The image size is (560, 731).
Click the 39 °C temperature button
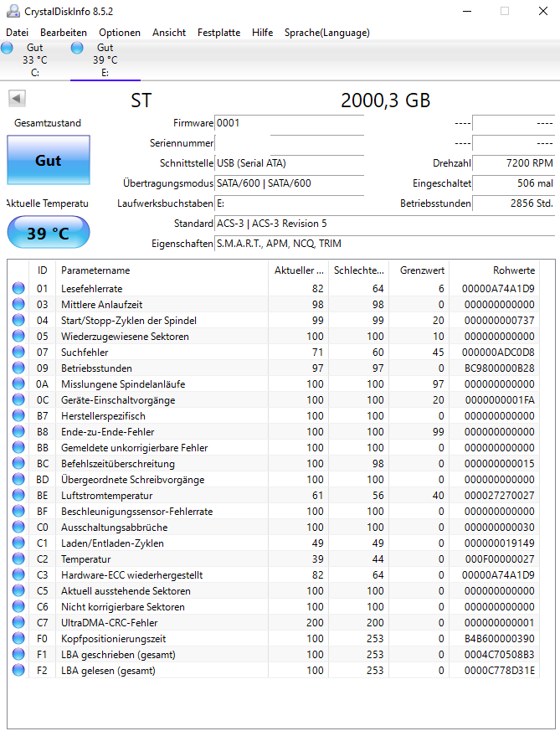tap(49, 232)
